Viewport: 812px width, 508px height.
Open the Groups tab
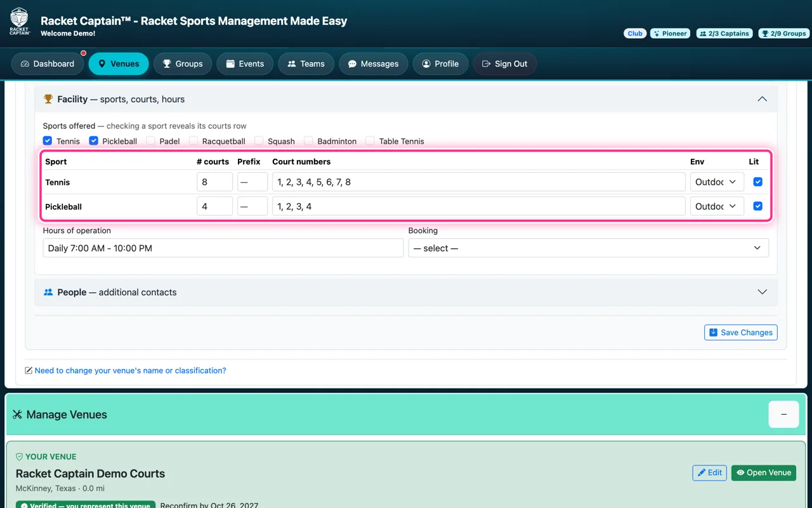click(183, 64)
